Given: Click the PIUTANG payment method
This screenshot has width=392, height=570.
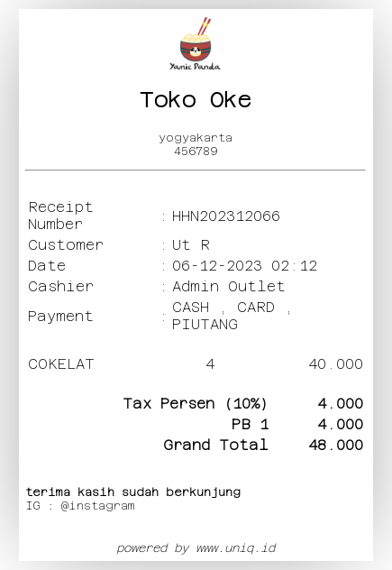Looking at the screenshot, I should click(x=205, y=325).
